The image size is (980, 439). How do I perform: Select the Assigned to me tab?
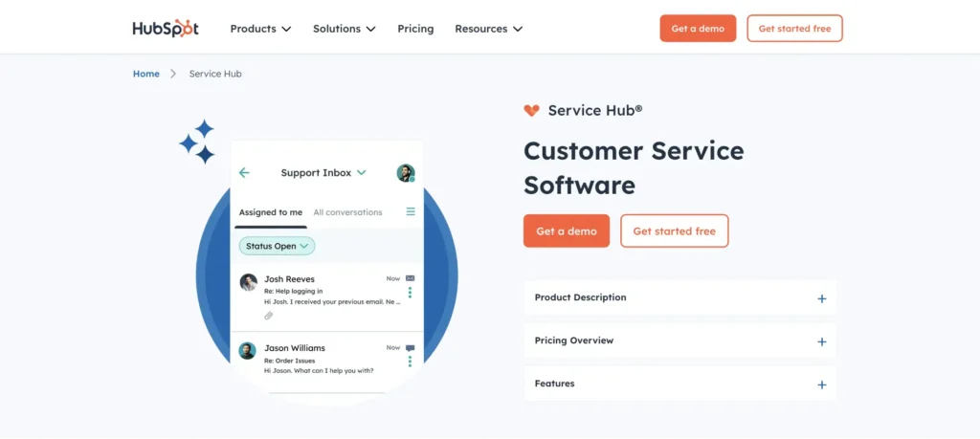pos(271,212)
